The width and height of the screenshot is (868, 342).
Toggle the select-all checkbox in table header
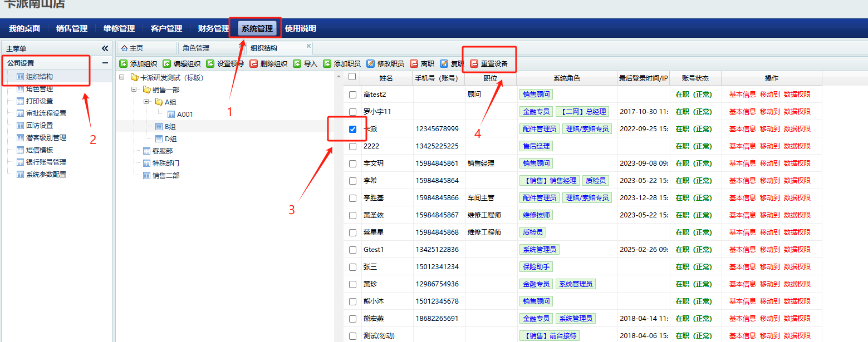tap(352, 77)
